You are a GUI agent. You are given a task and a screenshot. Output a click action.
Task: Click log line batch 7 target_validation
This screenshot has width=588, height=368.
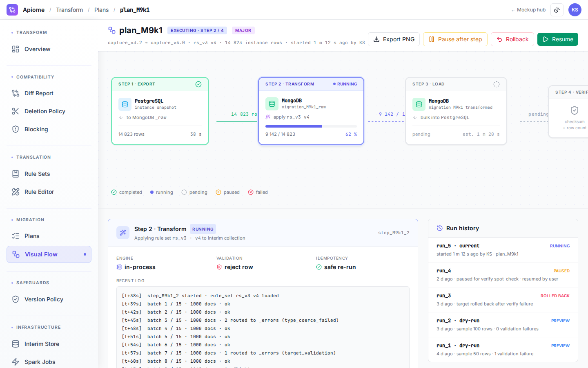[229, 353]
